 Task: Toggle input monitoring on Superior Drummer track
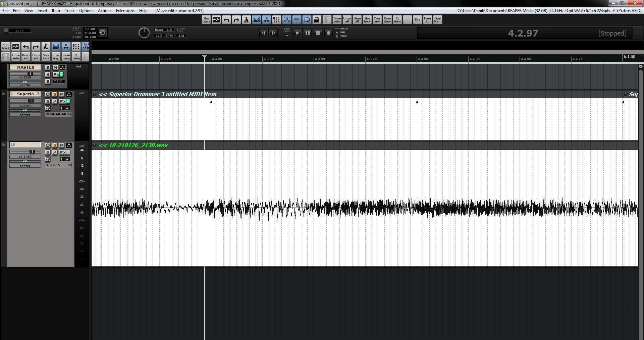pyautogui.click(x=48, y=108)
